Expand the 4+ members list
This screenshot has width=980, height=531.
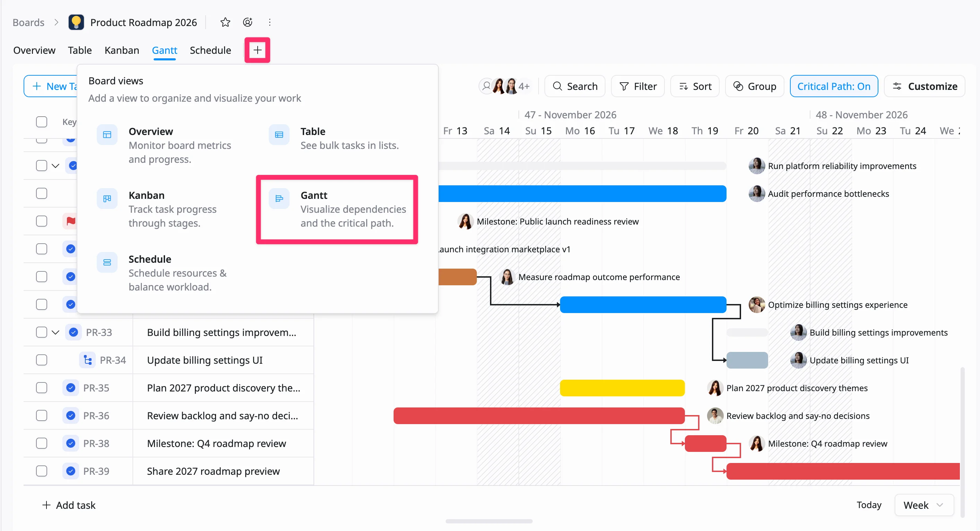(524, 86)
